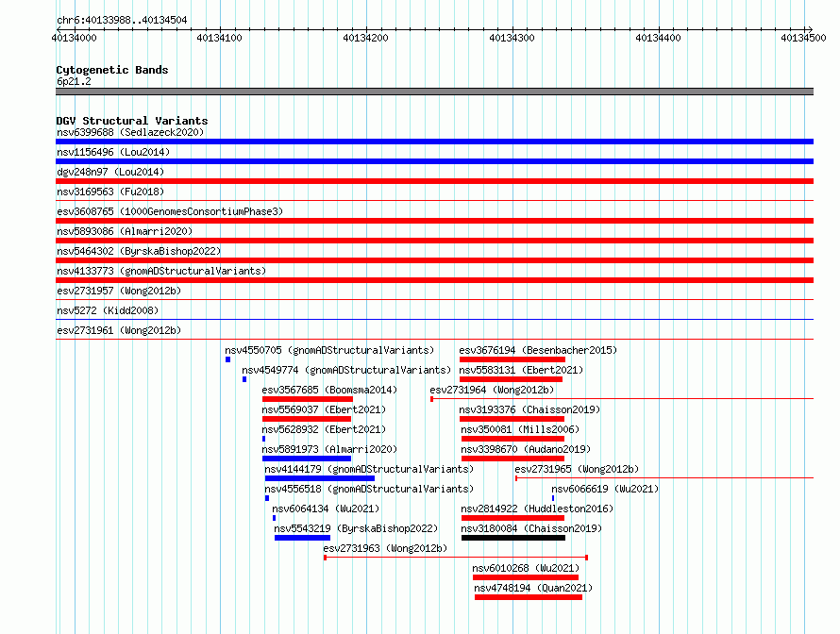
Task: Open nsv5583131 (Ebert2021) label
Action: point(521,370)
